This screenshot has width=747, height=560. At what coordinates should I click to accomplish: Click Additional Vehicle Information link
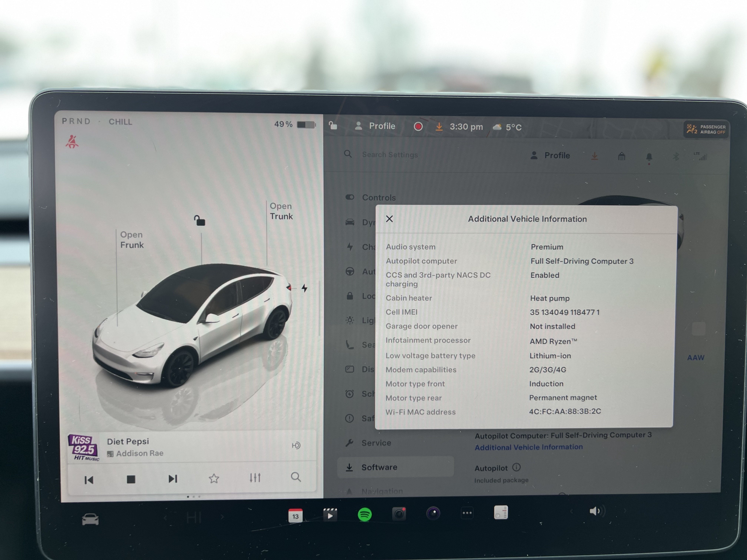point(529,447)
